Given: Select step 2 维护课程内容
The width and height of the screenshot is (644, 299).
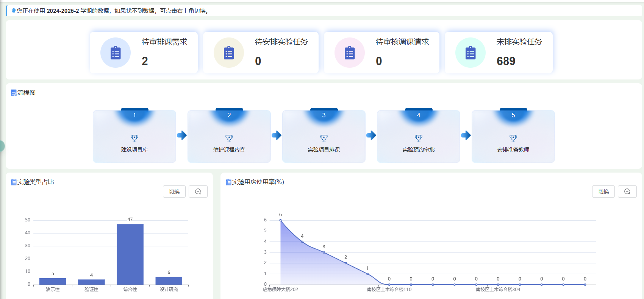Looking at the screenshot, I should (229, 136).
